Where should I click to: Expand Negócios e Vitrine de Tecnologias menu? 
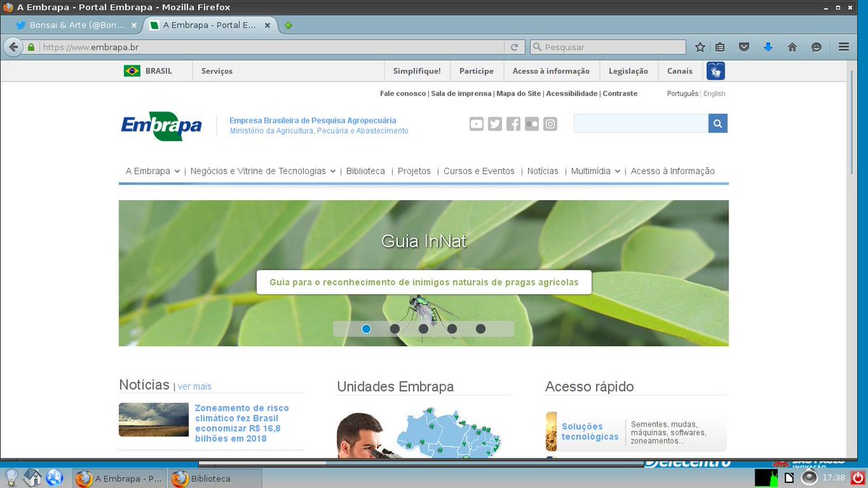[x=263, y=171]
